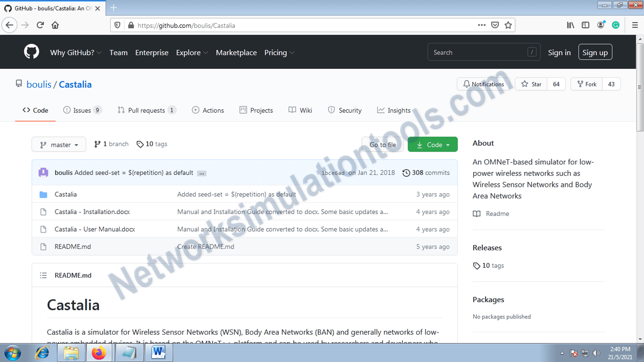644x362 pixels.
Task: Open the Castalia folder
Action: tap(65, 194)
